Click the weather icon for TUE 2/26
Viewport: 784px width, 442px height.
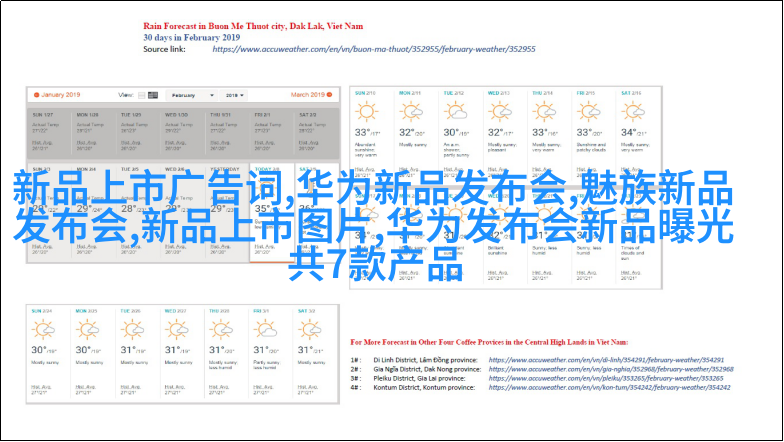pyautogui.click(x=132, y=330)
